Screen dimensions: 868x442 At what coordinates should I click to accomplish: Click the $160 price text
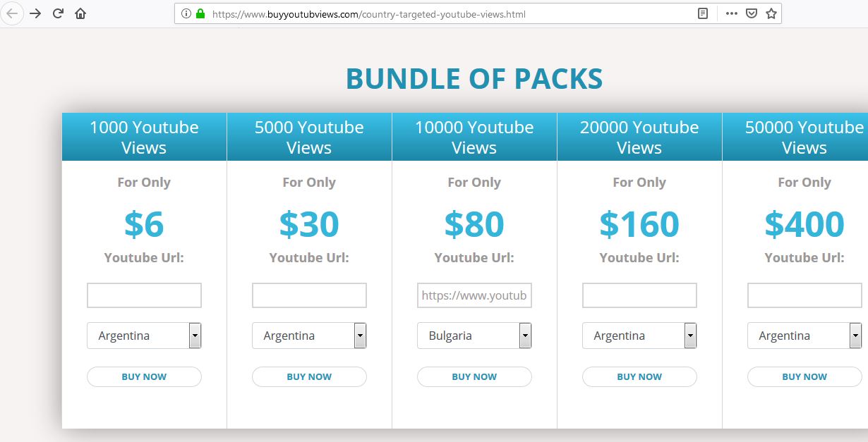[x=639, y=223]
